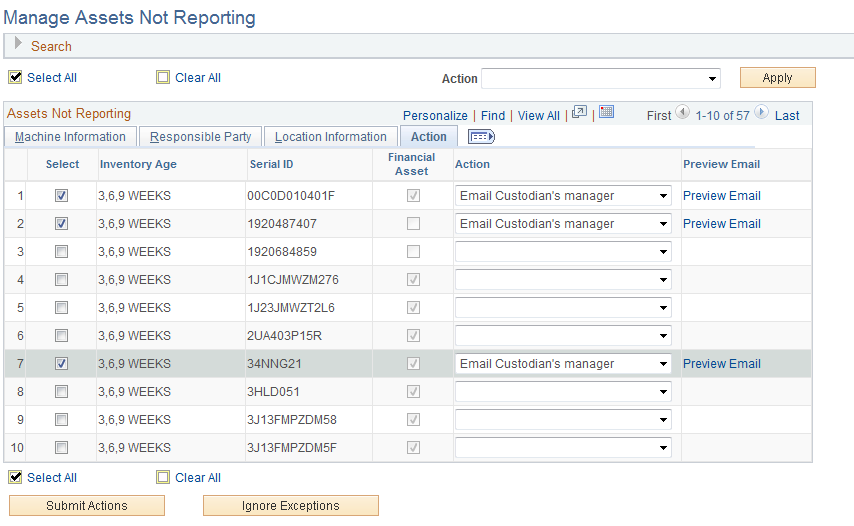Click Submit Actions button
This screenshot has width=854, height=526.
[x=87, y=505]
